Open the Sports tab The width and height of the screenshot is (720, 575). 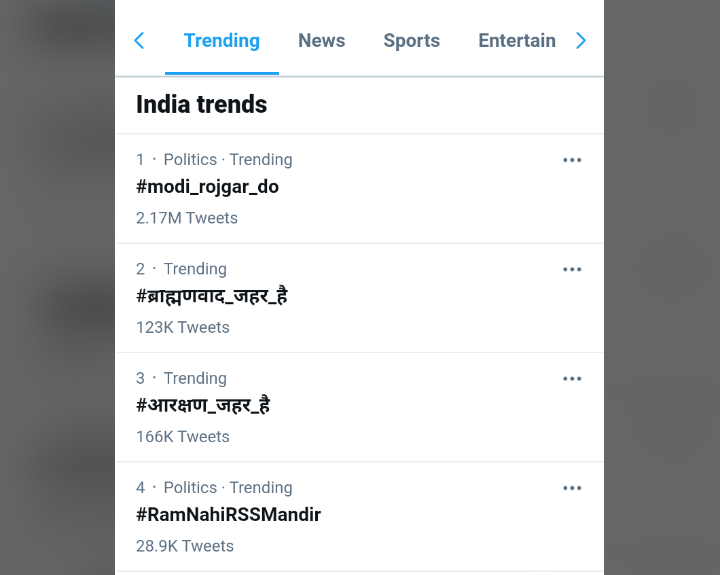411,40
